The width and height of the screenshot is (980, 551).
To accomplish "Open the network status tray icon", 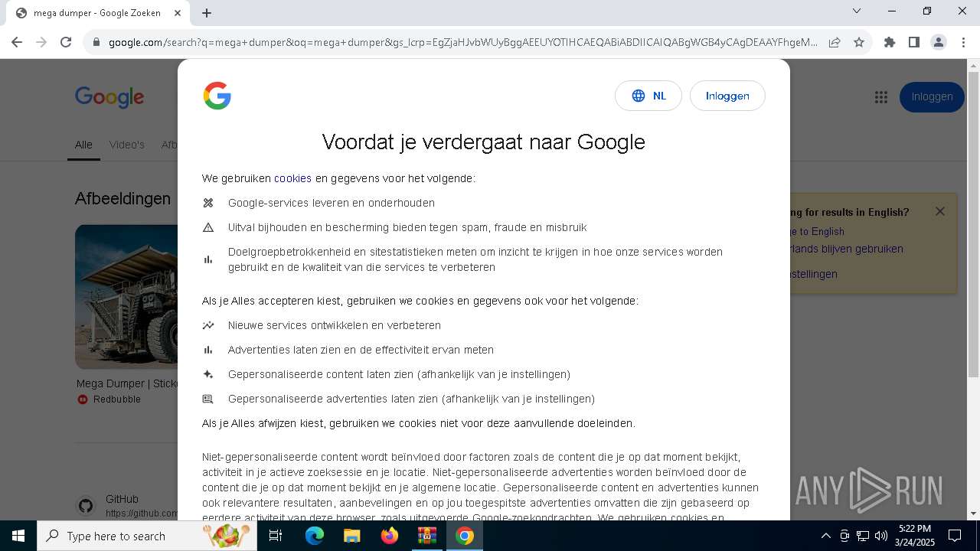I will tap(863, 536).
